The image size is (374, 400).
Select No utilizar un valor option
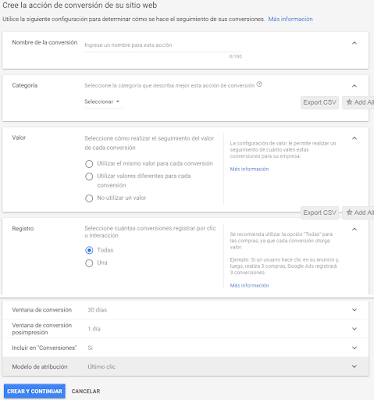pos(89,198)
